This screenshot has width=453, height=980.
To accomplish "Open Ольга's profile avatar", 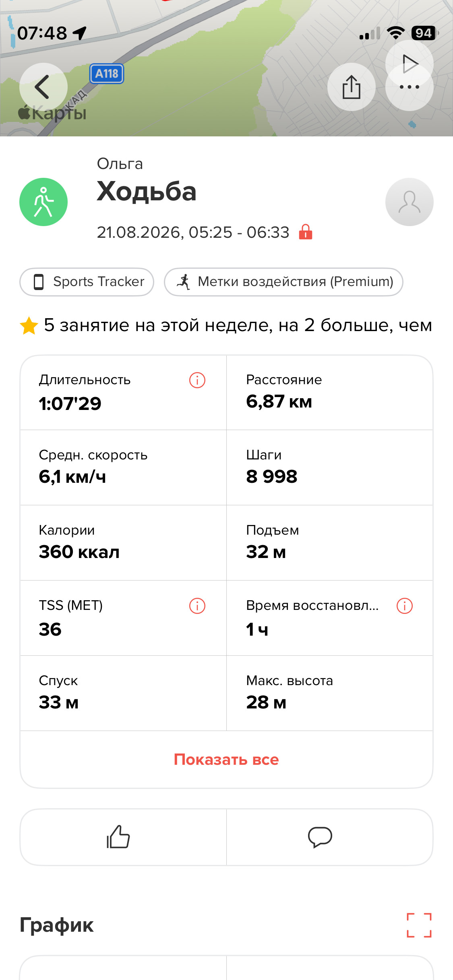I will (x=410, y=202).
